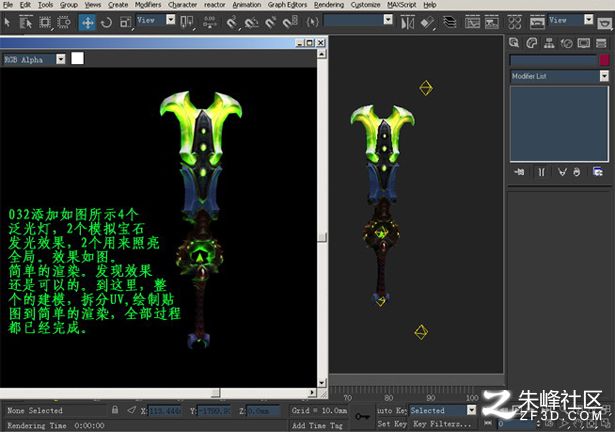
Task: Click Remove Modifier from the stack
Action: tap(576, 172)
